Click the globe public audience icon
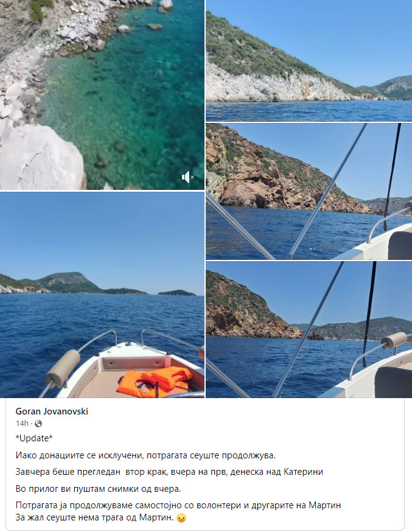The image size is (412, 532). pos(38,424)
